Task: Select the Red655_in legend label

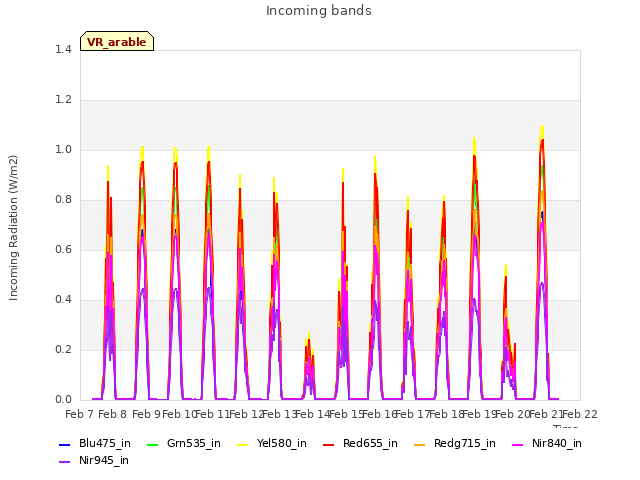Action: (370, 444)
